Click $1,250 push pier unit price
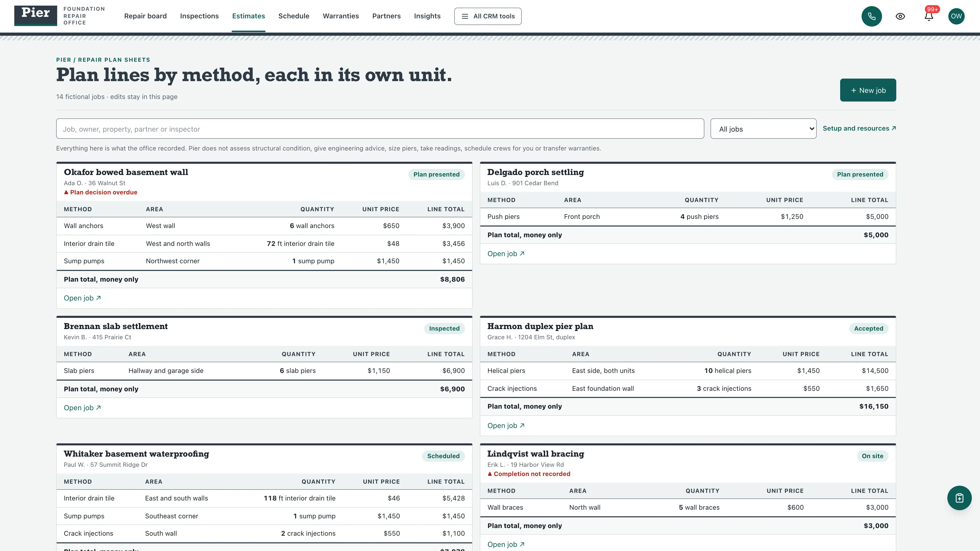 (x=792, y=217)
